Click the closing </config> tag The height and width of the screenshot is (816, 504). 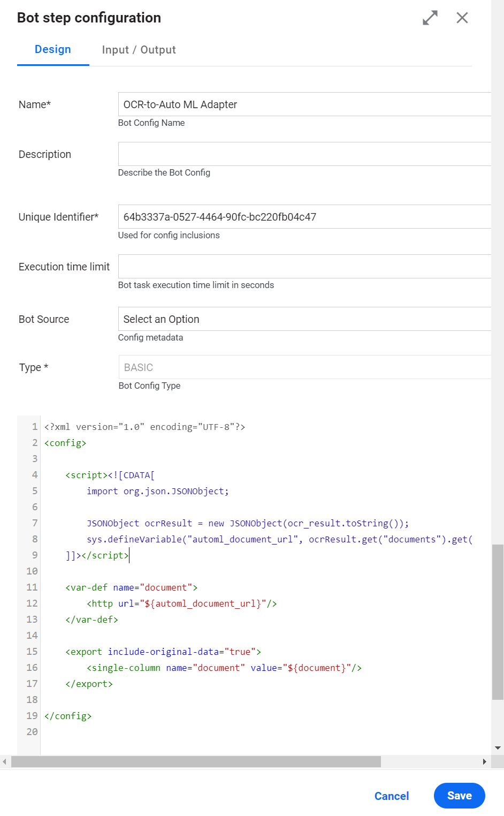click(68, 716)
